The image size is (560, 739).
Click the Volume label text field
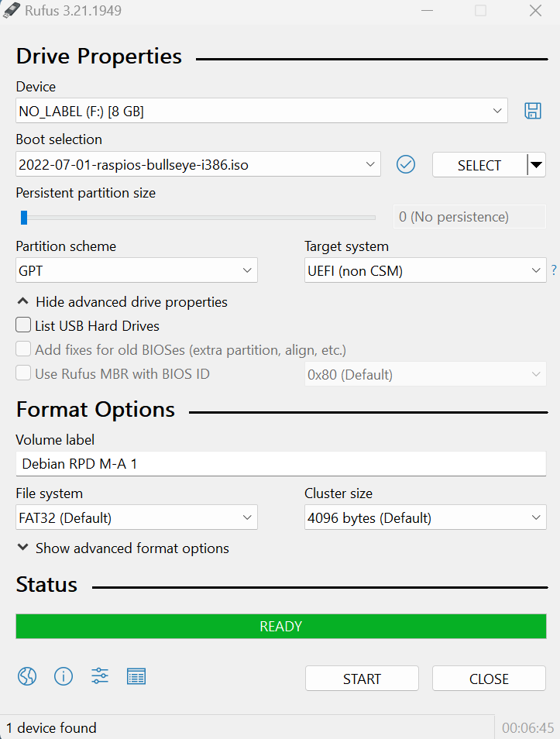pyautogui.click(x=280, y=464)
